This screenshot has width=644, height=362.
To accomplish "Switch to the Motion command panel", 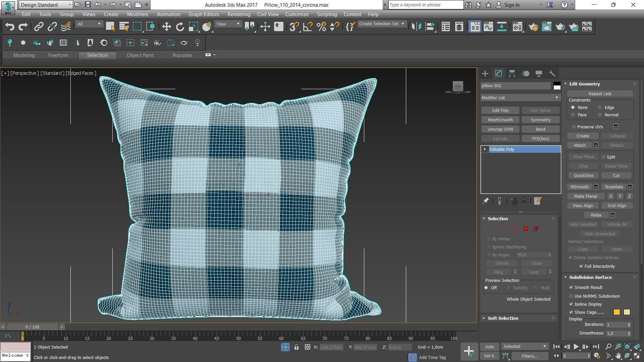I will click(x=525, y=74).
